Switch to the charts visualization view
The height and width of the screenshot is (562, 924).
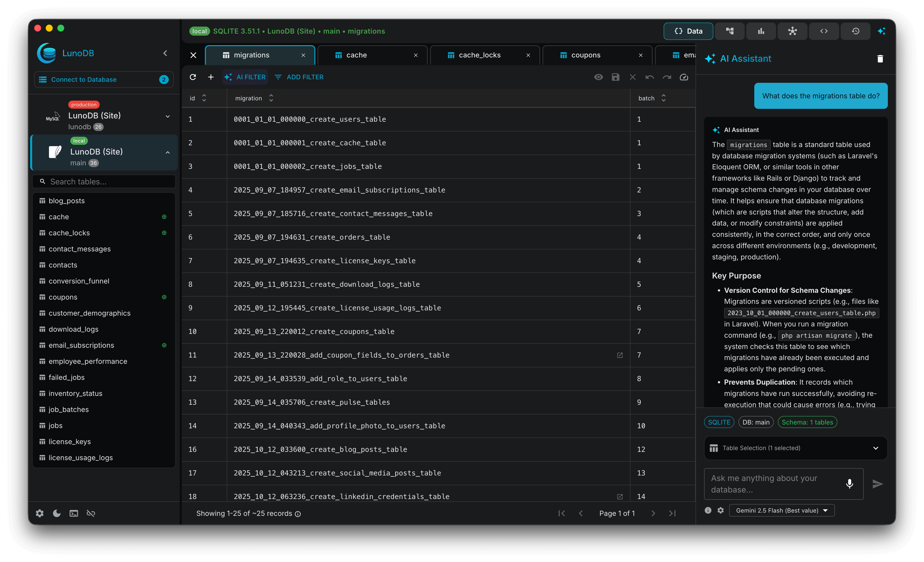(x=761, y=31)
